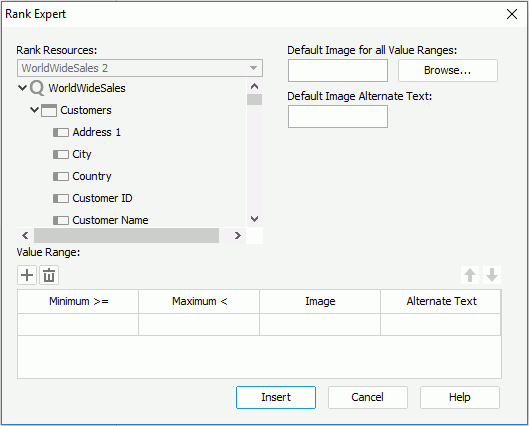Open the Rank Resources dropdown
The width and height of the screenshot is (529, 426).
(140, 68)
